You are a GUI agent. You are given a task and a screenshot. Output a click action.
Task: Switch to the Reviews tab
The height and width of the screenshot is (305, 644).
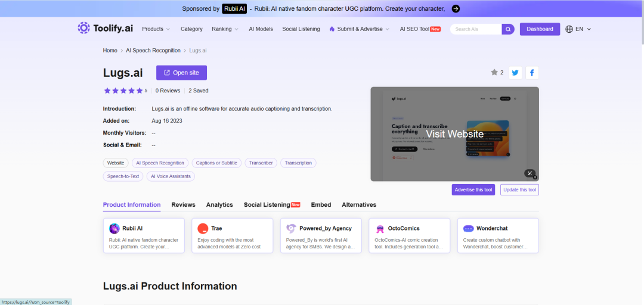coord(183,205)
